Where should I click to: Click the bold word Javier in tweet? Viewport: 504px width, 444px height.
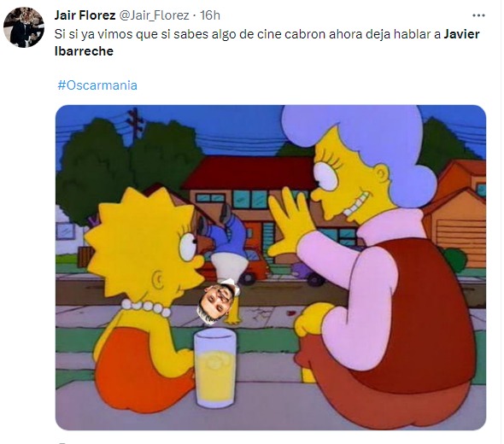[x=461, y=34]
